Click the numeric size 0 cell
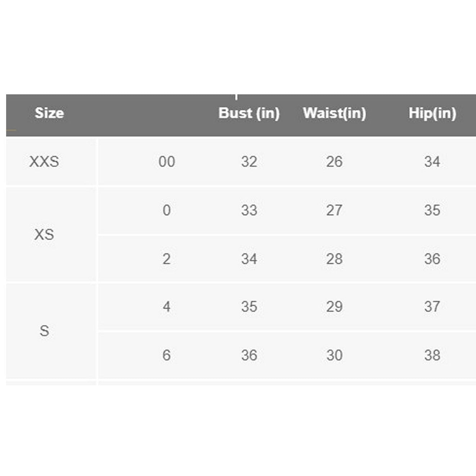 click(x=167, y=210)
